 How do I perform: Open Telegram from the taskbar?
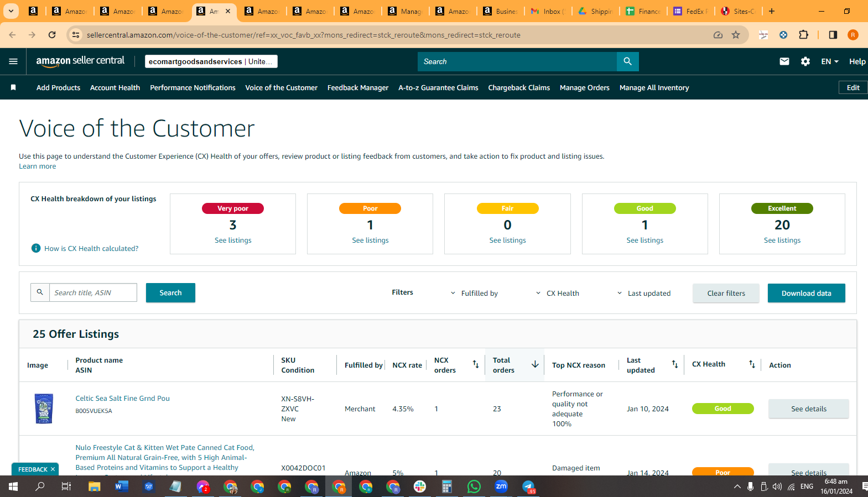(x=528, y=486)
